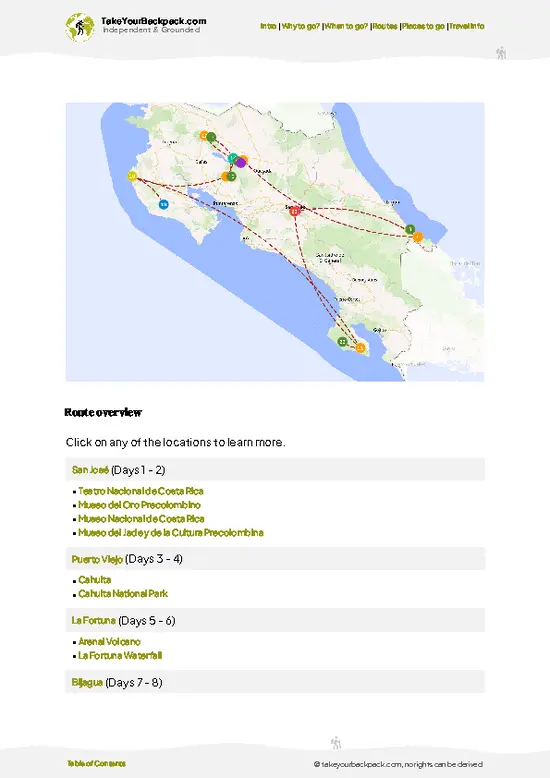550x778 pixels.
Task: Open the Arenal Volcano link
Action: click(x=109, y=642)
